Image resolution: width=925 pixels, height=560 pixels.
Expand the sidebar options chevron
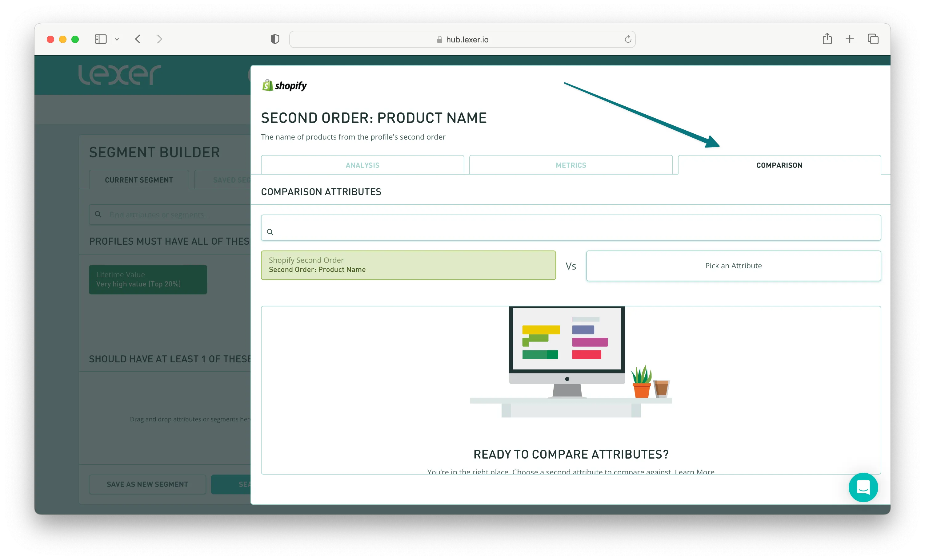click(117, 39)
